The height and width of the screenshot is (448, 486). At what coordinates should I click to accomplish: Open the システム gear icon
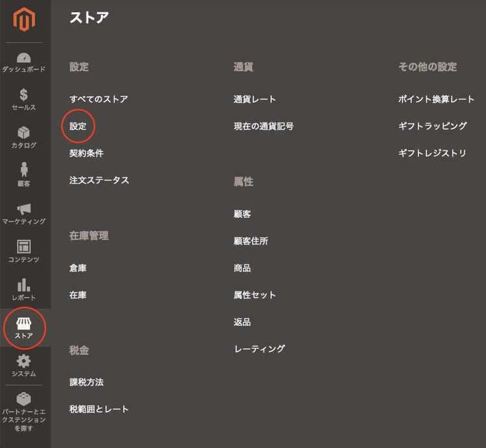(24, 361)
